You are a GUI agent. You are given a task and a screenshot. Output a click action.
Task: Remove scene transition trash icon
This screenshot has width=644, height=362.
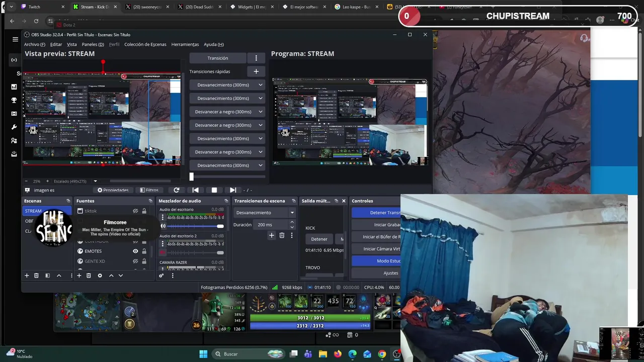click(x=282, y=235)
